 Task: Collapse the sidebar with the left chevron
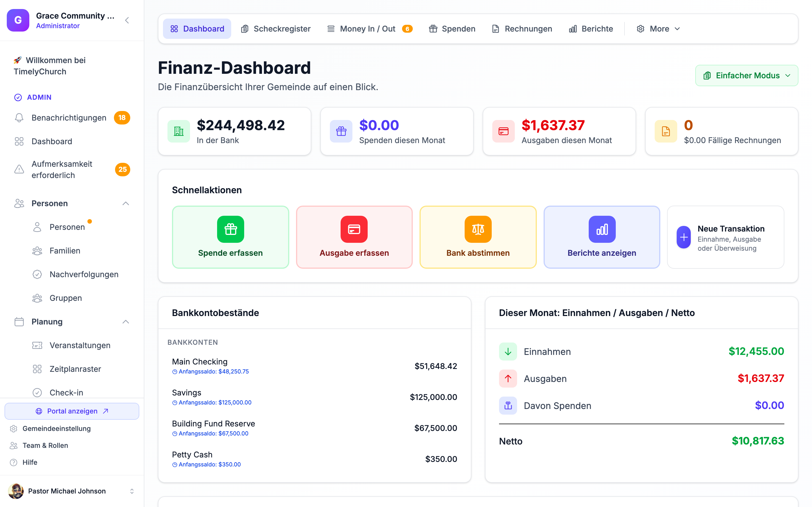(x=127, y=21)
